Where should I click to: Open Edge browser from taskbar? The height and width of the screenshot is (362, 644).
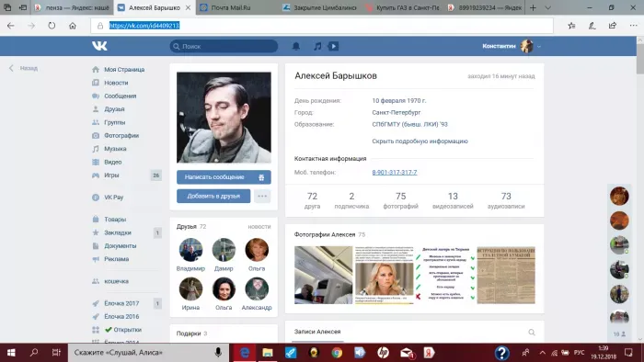tap(245, 353)
